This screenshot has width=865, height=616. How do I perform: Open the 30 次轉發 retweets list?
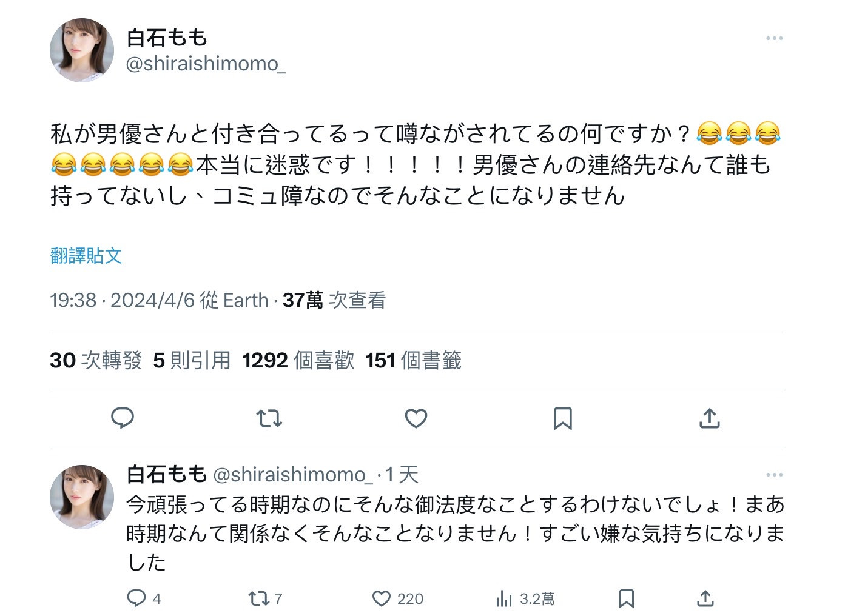[x=96, y=361]
